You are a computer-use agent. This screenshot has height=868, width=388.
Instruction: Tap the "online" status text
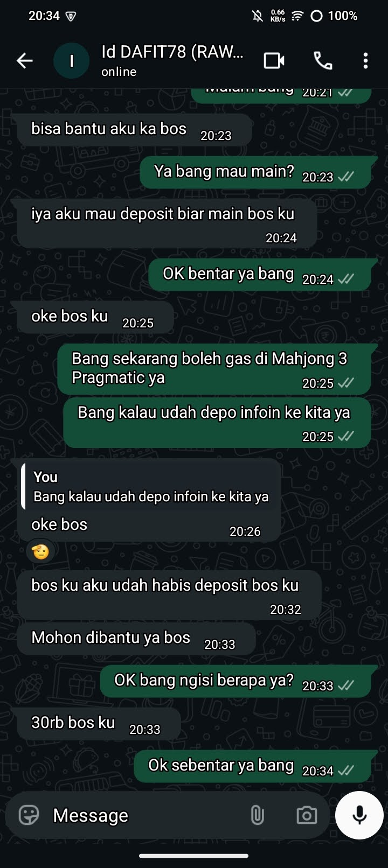pyautogui.click(x=119, y=72)
